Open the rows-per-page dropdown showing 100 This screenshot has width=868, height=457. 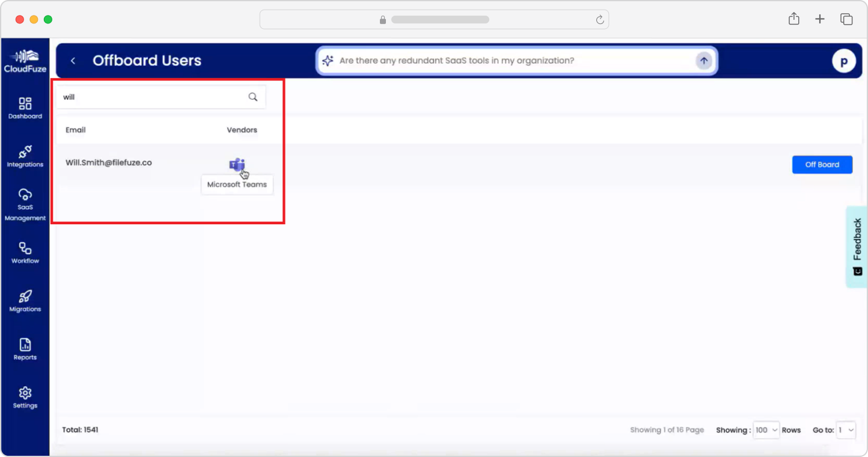click(x=766, y=430)
